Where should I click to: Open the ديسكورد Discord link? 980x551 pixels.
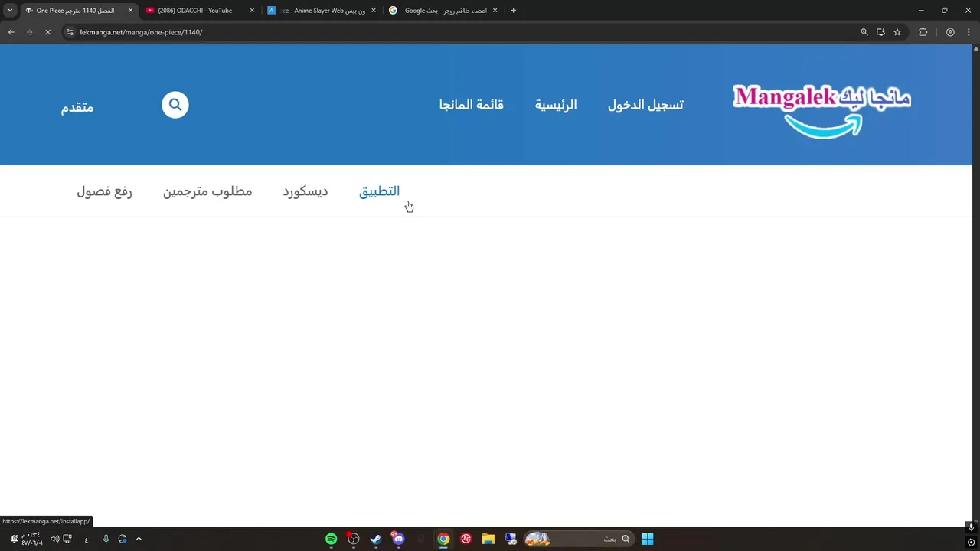click(305, 191)
